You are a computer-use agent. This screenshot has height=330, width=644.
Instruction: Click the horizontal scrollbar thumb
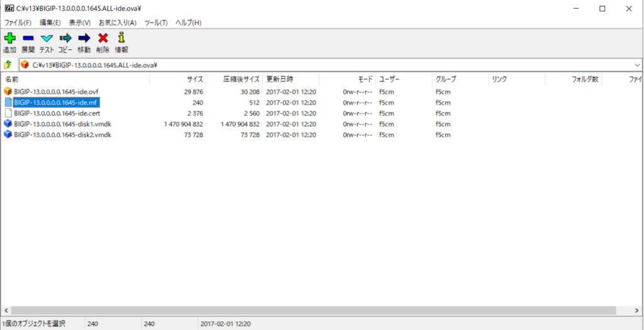tap(314, 310)
